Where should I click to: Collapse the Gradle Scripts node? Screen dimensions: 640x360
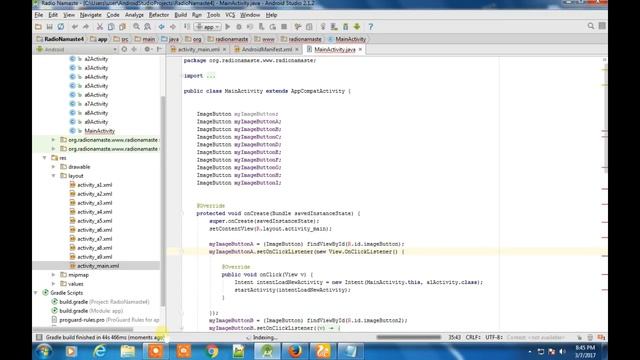[36, 293]
